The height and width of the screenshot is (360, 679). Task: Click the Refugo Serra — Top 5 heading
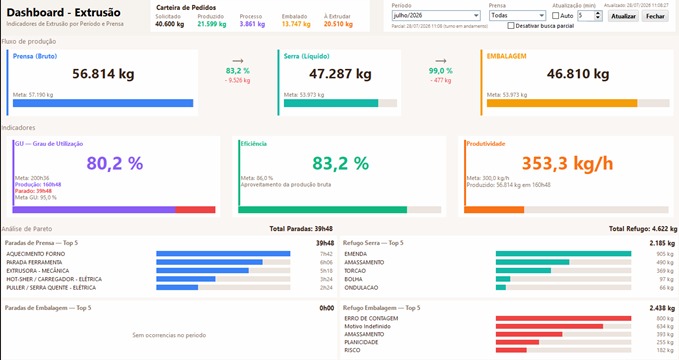(x=373, y=243)
